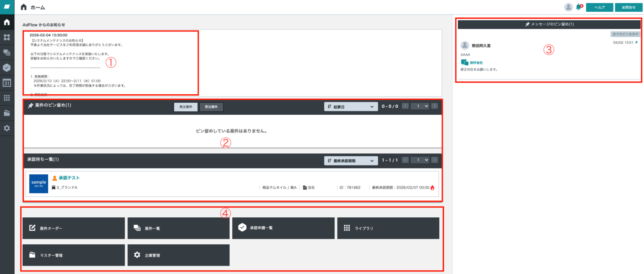Open the gear settings icon in sidebar
The width and height of the screenshot is (644, 274).
pos(7,128)
